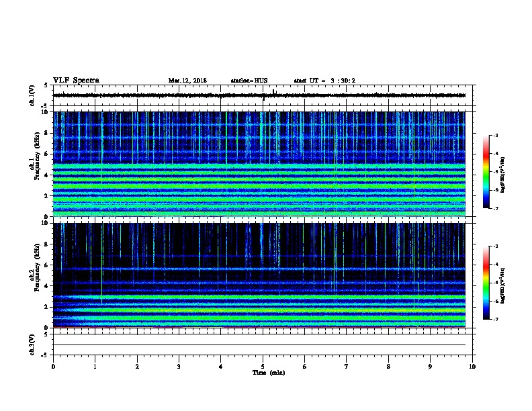Select the "start UT = 3 :30: 2" text

(x=324, y=81)
